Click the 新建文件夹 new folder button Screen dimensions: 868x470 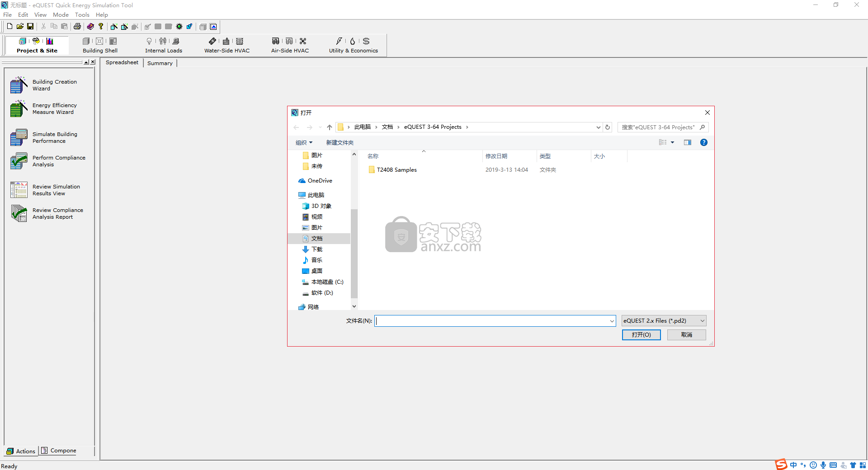coord(340,142)
